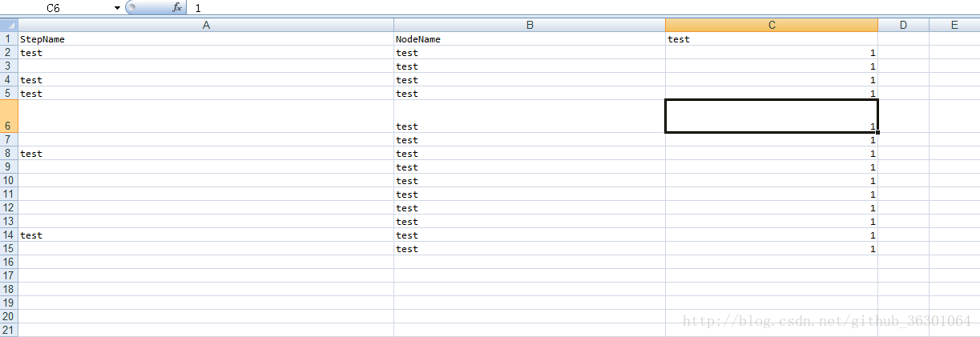This screenshot has width=980, height=337.
Task: Click cell B2 containing test
Action: (x=530, y=53)
